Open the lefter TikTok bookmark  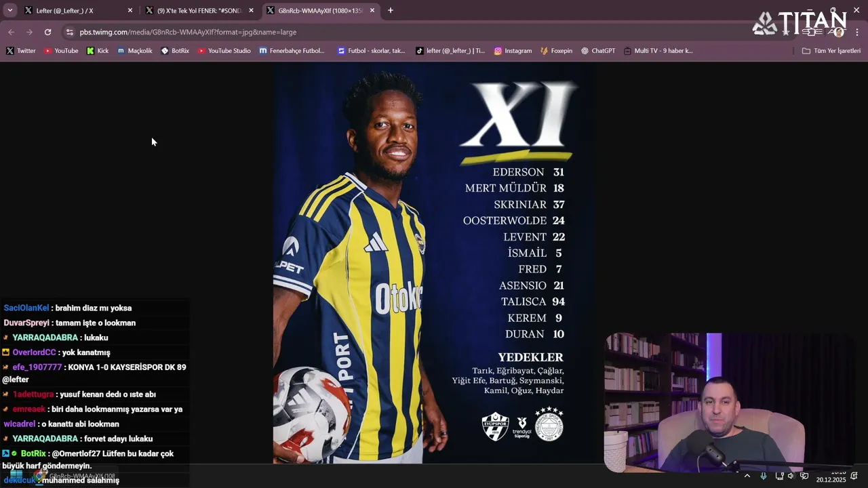click(450, 51)
